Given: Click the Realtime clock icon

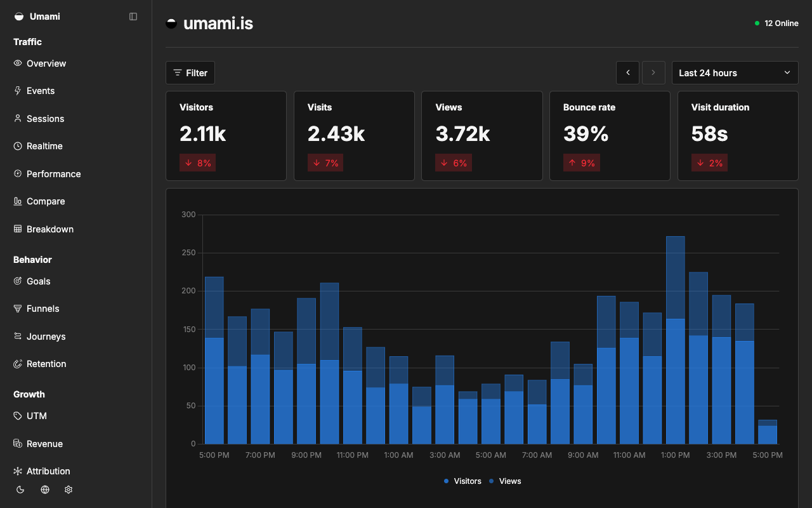Looking at the screenshot, I should click(x=18, y=146).
